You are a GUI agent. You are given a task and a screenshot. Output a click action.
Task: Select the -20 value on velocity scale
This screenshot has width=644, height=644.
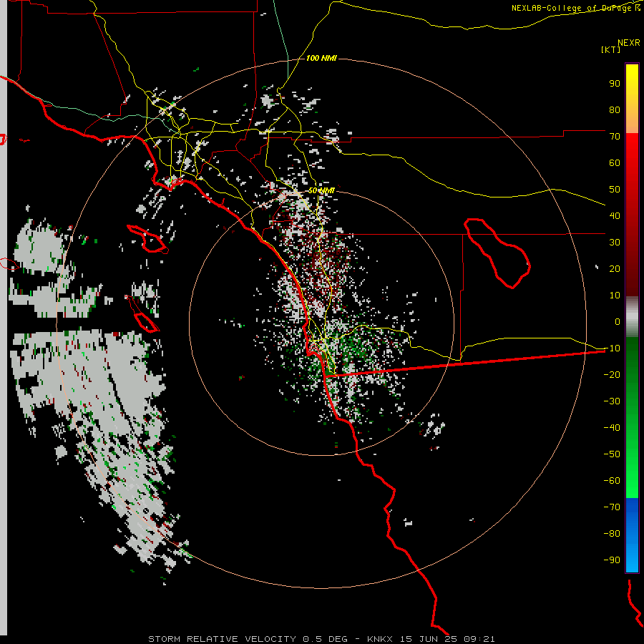pos(612,374)
